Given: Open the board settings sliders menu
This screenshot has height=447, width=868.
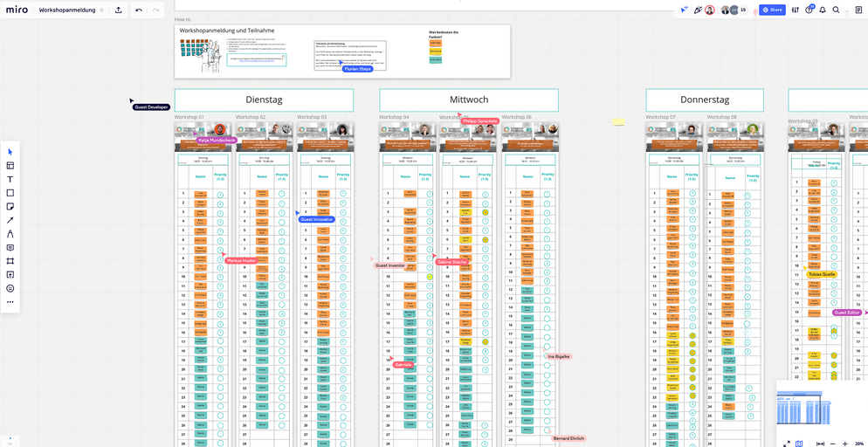Looking at the screenshot, I should 795,10.
